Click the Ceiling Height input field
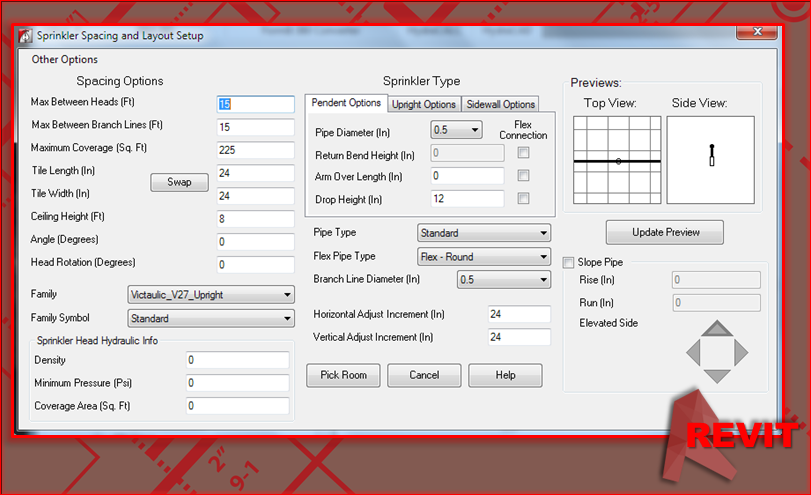 (253, 218)
